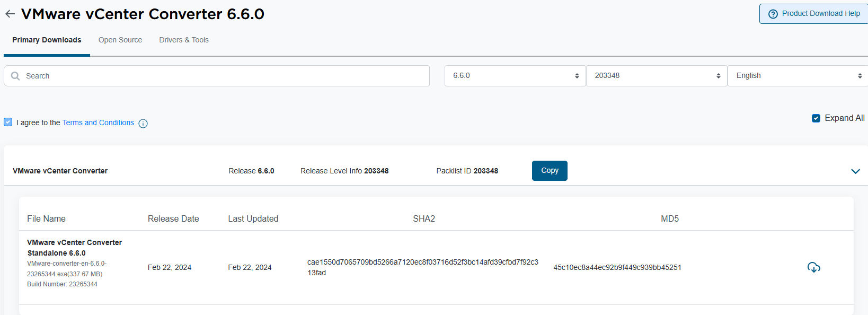Click into the Search input field

[x=217, y=76]
